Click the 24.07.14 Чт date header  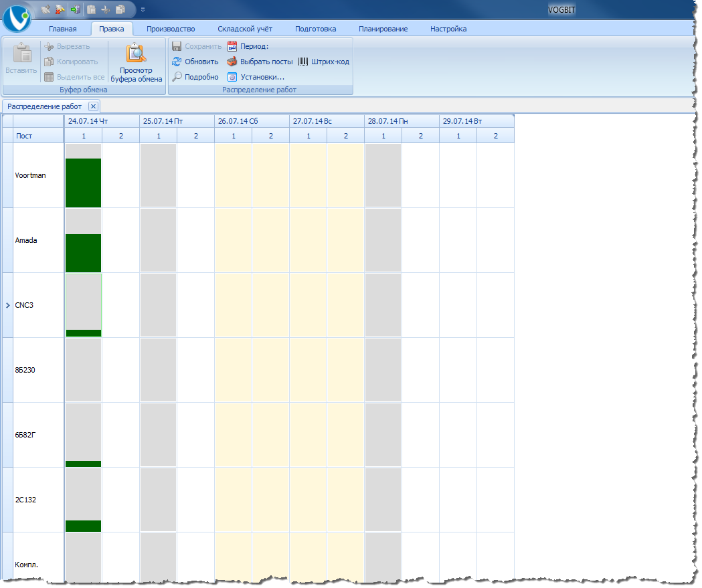(x=102, y=121)
